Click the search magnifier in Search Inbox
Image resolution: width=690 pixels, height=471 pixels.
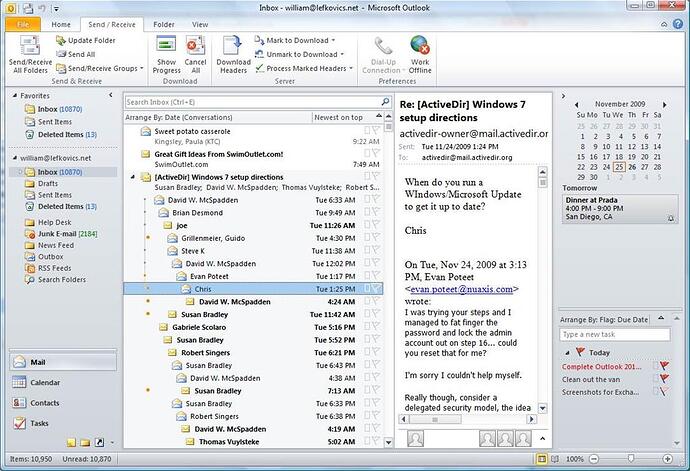(x=385, y=102)
